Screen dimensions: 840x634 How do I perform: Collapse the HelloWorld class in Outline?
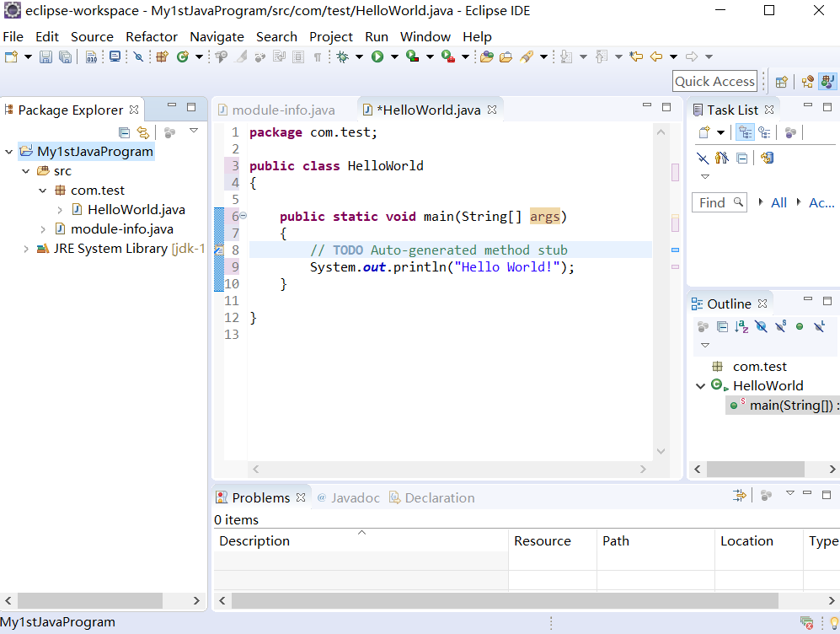(700, 386)
